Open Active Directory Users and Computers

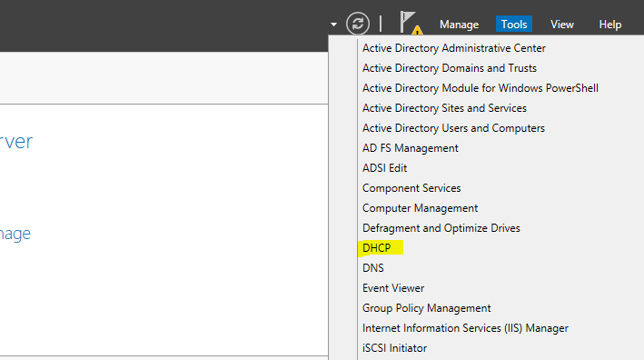point(453,128)
